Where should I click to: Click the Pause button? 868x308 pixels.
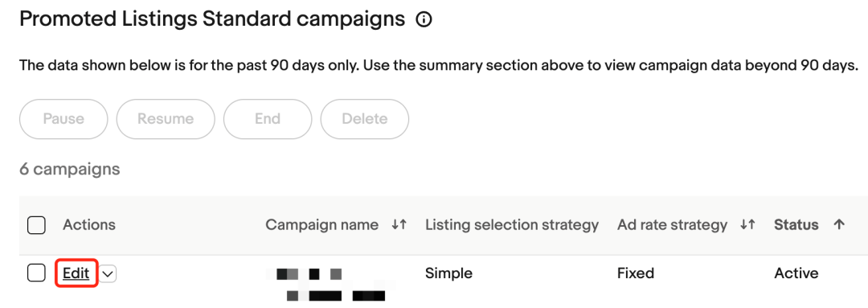tap(63, 119)
